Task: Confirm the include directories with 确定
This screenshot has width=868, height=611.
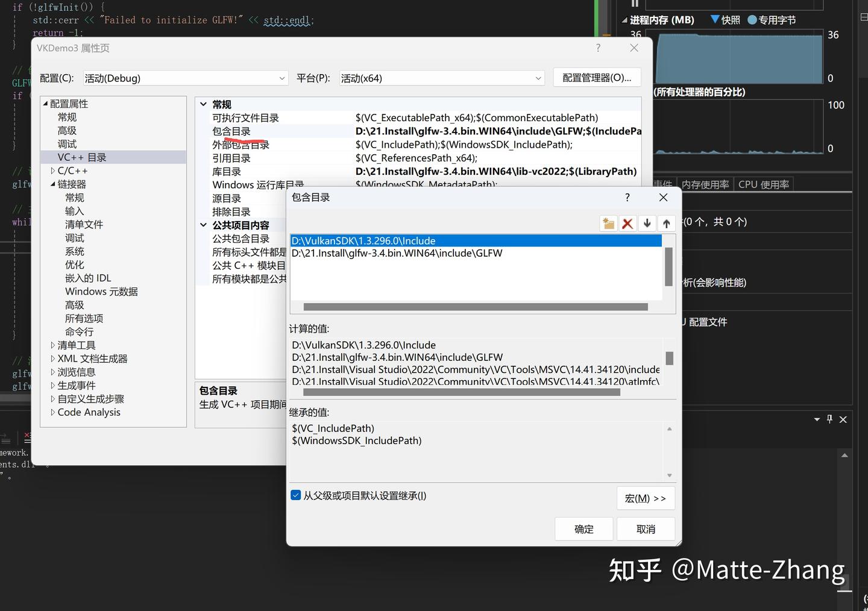Action: (x=583, y=528)
